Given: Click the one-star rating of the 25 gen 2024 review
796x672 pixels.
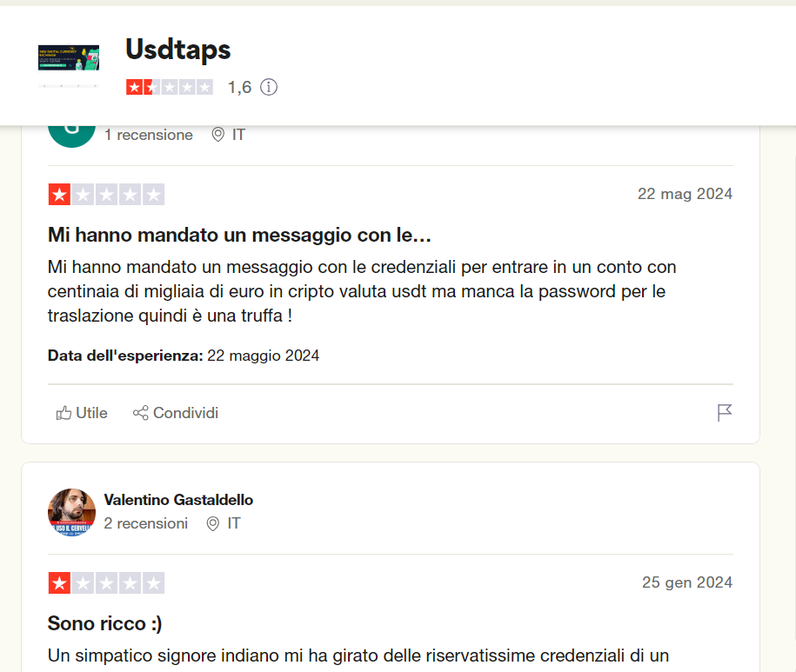Looking at the screenshot, I should [107, 582].
